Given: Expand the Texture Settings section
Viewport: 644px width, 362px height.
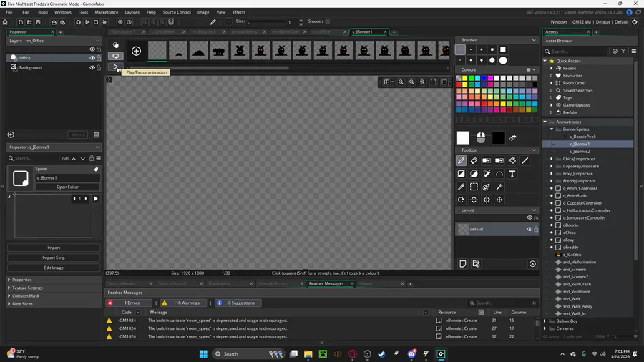Looking at the screenshot, I should [9, 288].
